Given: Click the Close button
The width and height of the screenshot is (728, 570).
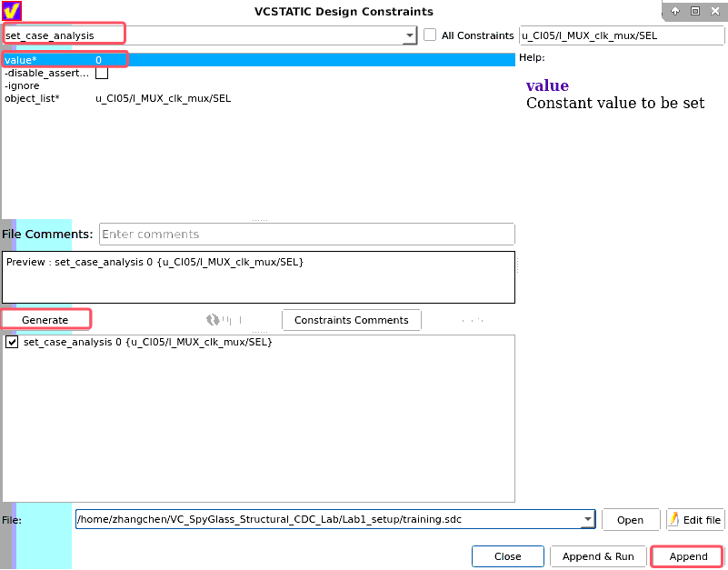Looking at the screenshot, I should (507, 555).
